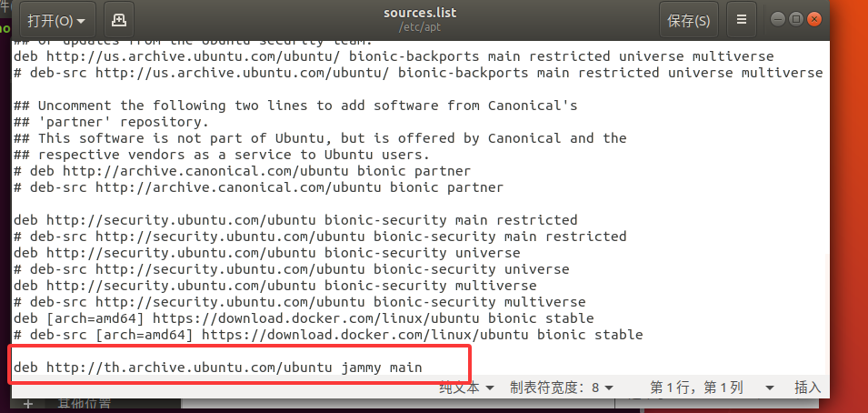This screenshot has width=868, height=413.
Task: Maximize the gedit window
Action: [x=795, y=19]
